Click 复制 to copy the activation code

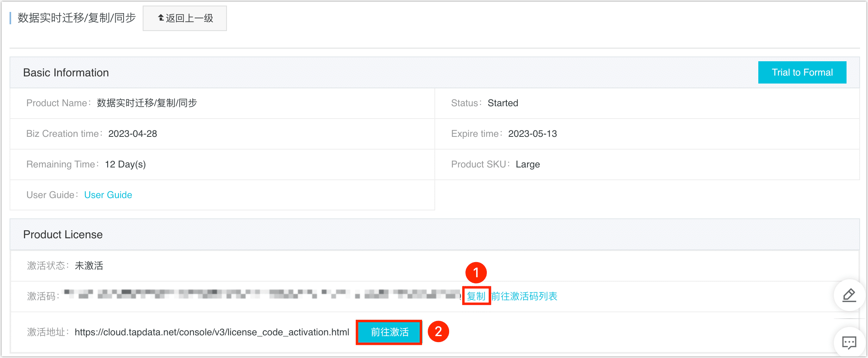476,296
